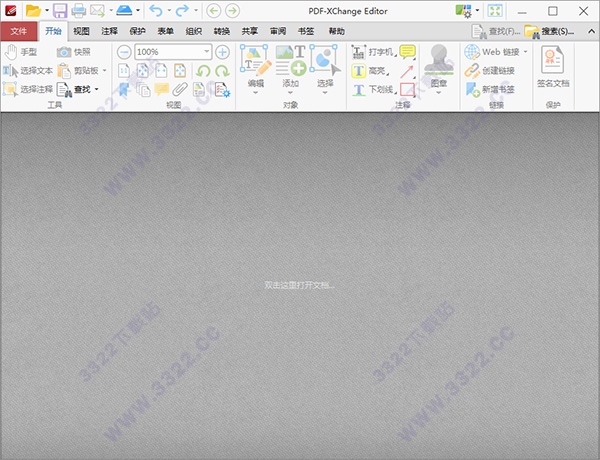Click the zoom out minus button
600x460 pixels.
click(124, 52)
